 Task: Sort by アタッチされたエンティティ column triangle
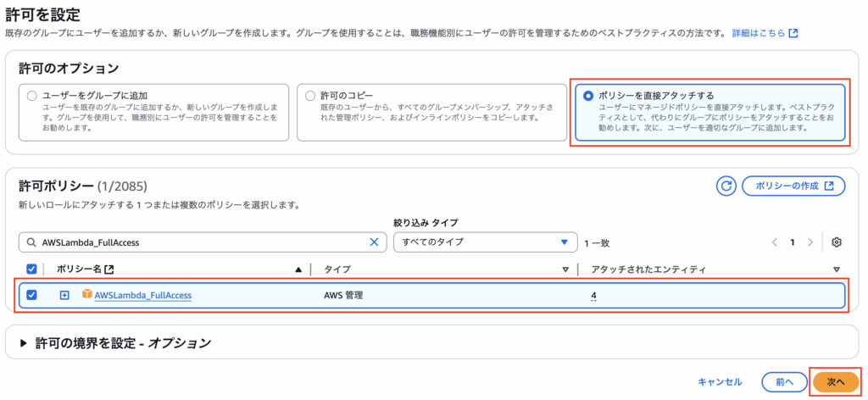pyautogui.click(x=837, y=269)
